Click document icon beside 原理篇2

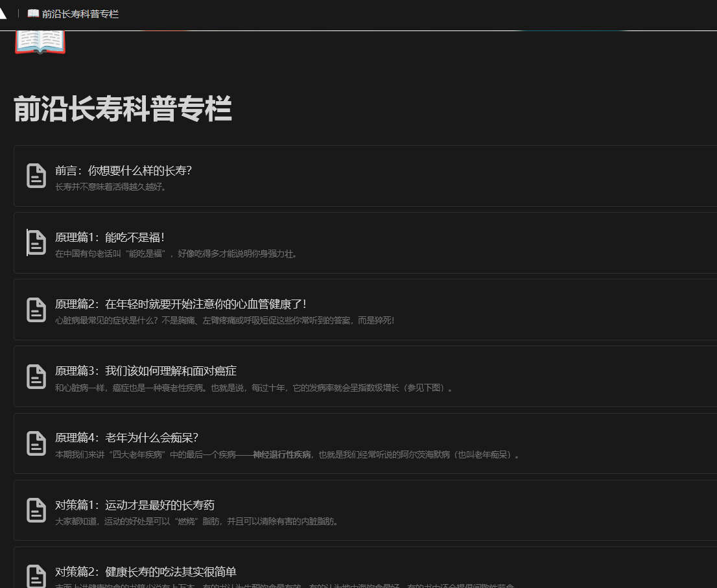click(x=36, y=309)
